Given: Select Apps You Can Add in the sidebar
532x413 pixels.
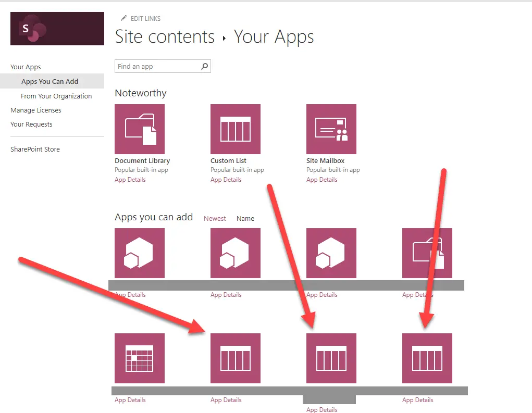Looking at the screenshot, I should coord(50,82).
